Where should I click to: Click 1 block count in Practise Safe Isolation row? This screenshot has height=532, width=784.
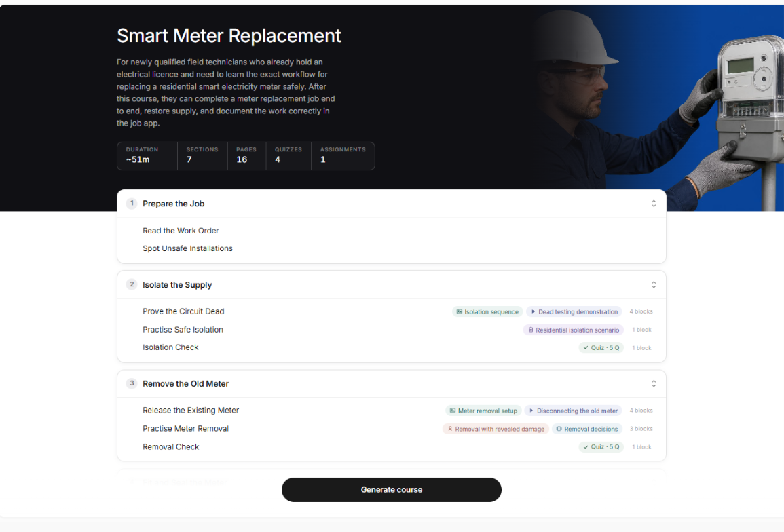point(641,330)
